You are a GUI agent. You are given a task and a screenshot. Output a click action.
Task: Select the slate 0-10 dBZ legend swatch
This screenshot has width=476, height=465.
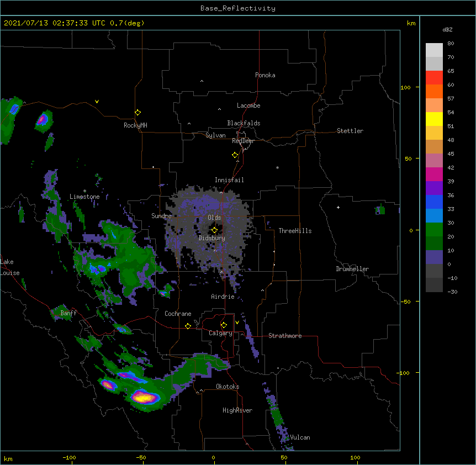[434, 257]
